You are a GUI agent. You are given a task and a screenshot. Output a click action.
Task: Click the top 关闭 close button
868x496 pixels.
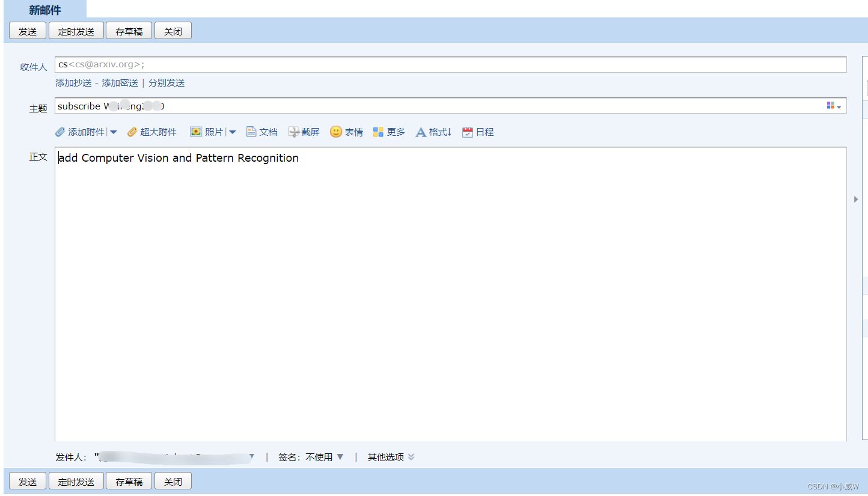pos(173,31)
